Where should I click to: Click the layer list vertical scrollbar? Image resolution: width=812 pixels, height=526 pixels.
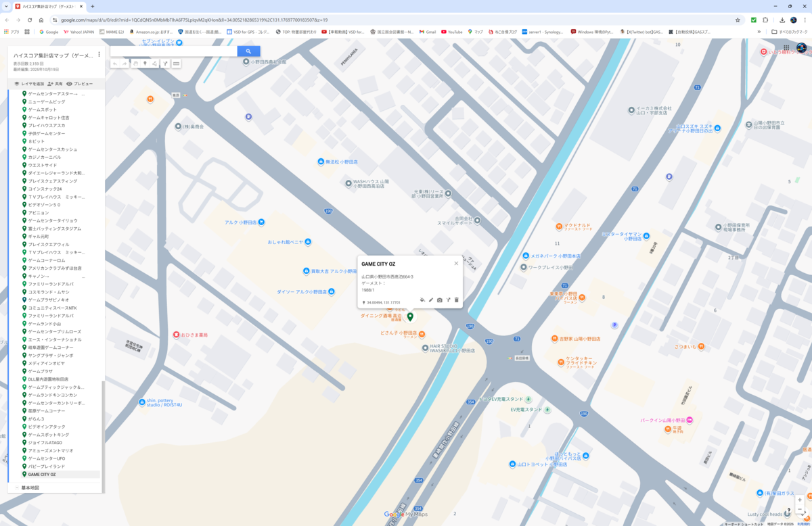[x=103, y=436]
